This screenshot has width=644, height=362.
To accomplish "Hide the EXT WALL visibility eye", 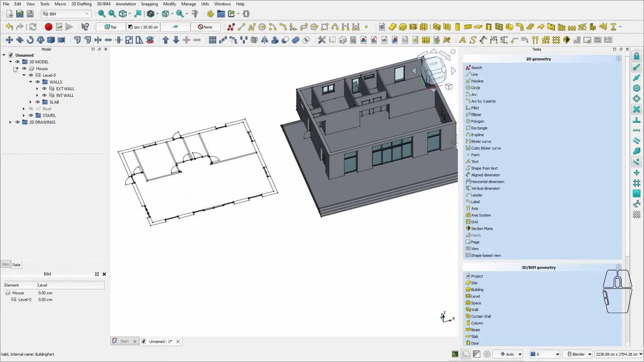I will click(44, 89).
